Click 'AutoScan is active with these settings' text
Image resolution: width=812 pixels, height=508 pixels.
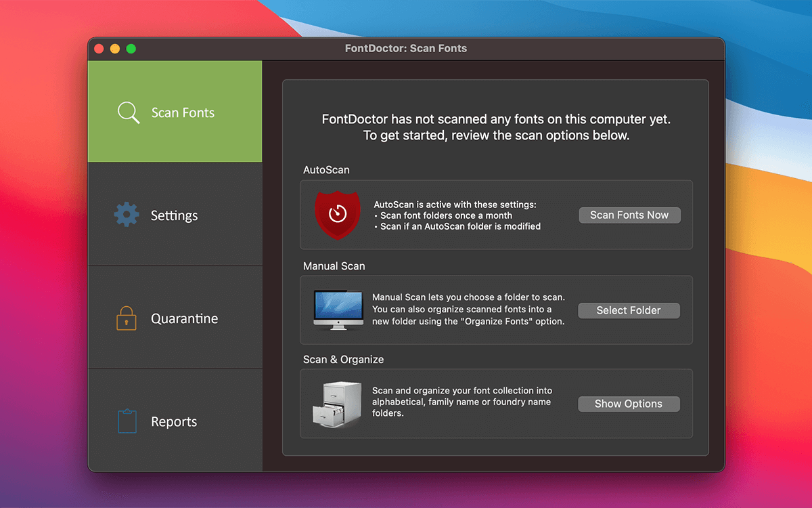click(x=455, y=205)
